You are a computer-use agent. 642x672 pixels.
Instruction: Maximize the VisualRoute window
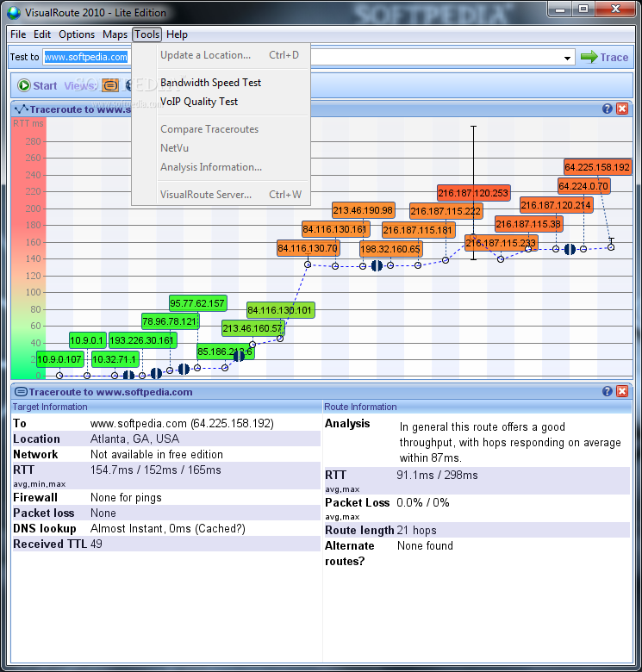[583, 9]
